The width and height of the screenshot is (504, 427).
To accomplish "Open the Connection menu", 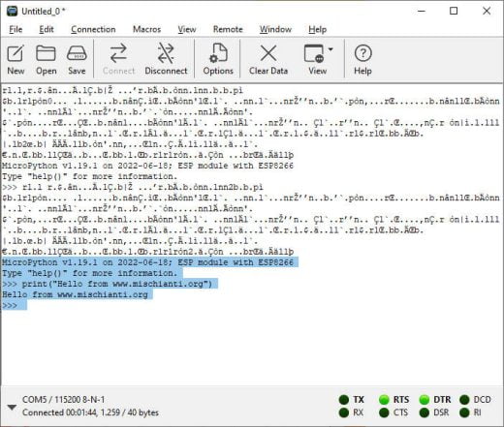I will click(x=93, y=29).
